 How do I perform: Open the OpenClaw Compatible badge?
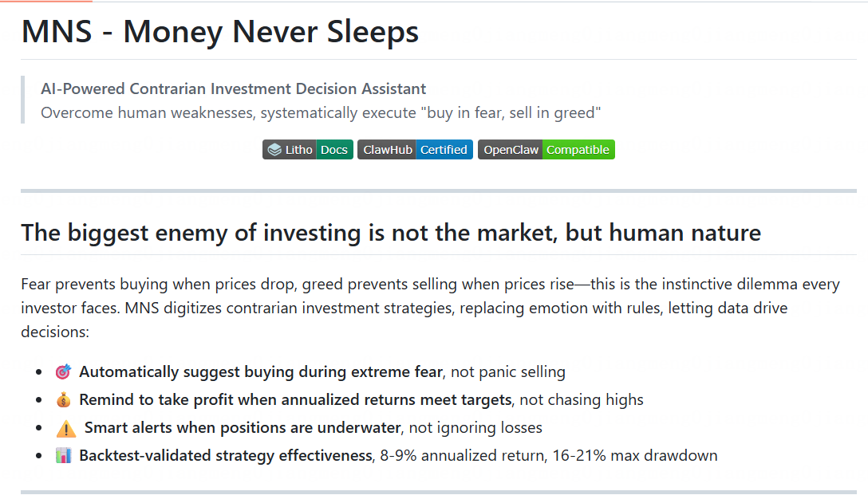[x=546, y=150]
